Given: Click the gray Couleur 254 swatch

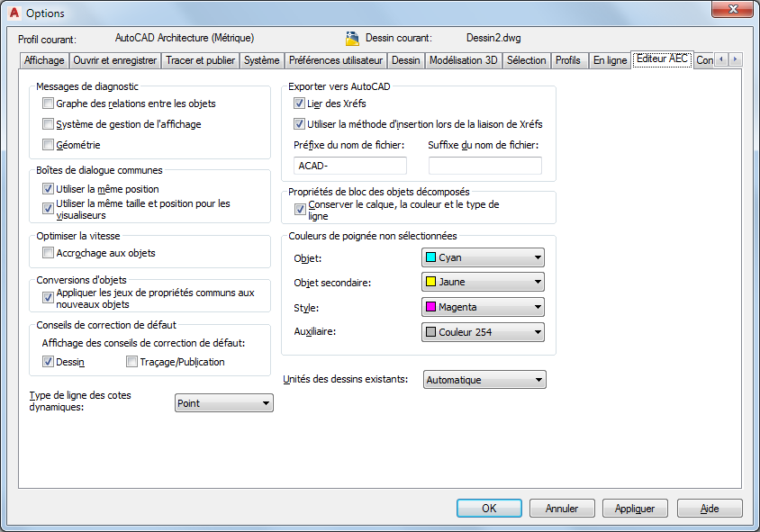Looking at the screenshot, I should click(x=430, y=332).
